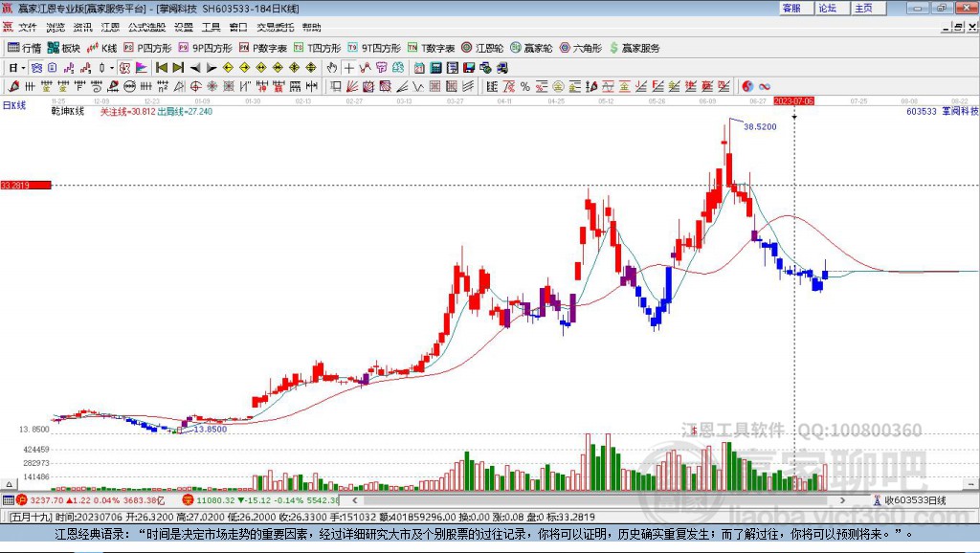Click the 收603533日线 status indicator
This screenshot has height=553, width=980.
(x=910, y=500)
